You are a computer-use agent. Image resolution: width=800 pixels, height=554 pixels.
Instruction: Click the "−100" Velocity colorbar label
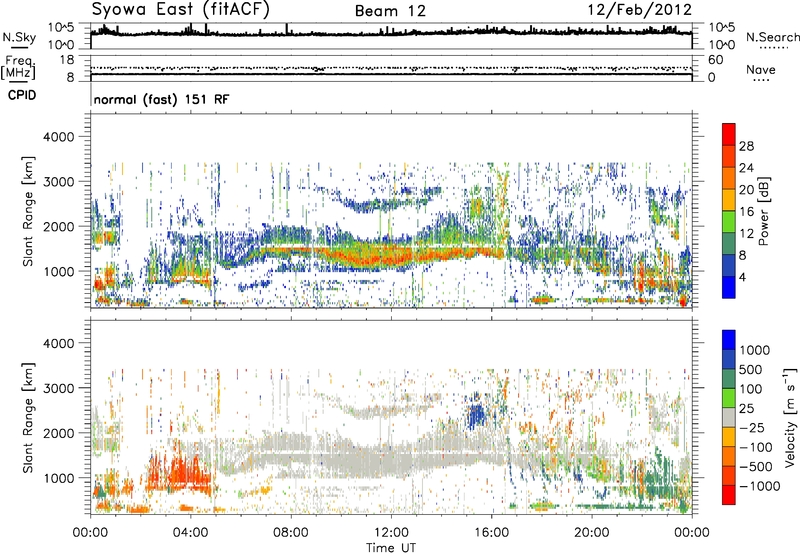[x=756, y=447]
